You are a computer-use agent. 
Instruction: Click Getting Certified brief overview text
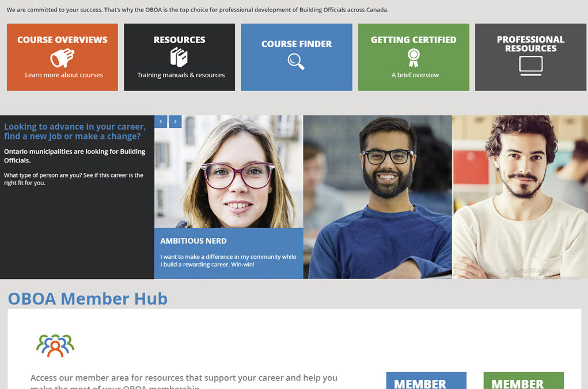[x=415, y=75]
